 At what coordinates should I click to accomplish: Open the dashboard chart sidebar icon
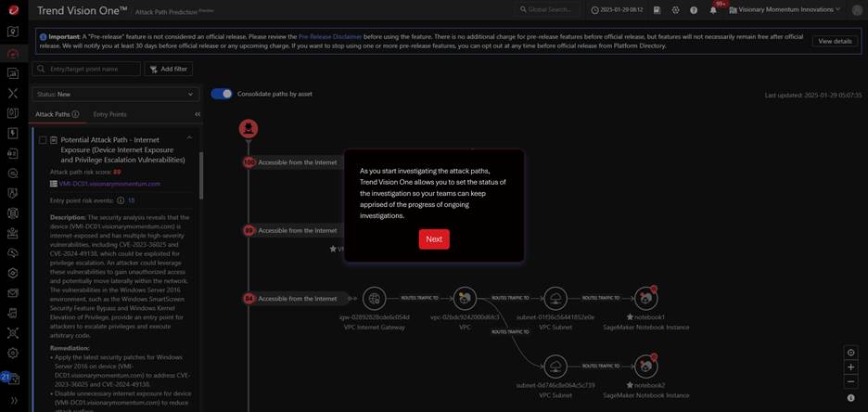(13, 73)
